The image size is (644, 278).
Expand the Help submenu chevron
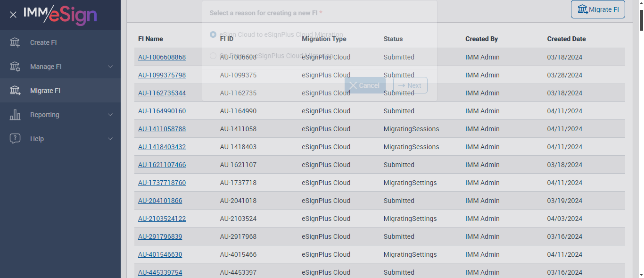click(110, 139)
